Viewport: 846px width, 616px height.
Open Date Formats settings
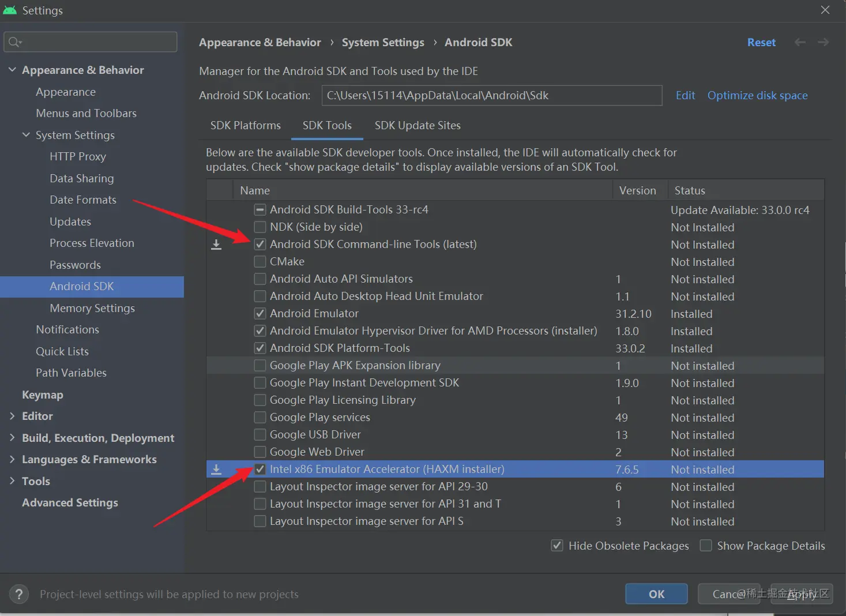point(83,200)
